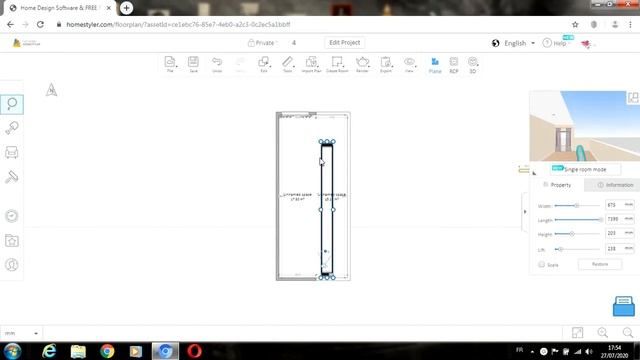Image resolution: width=640 pixels, height=360 pixels.
Task: Undo the last action
Action: pos(217,64)
